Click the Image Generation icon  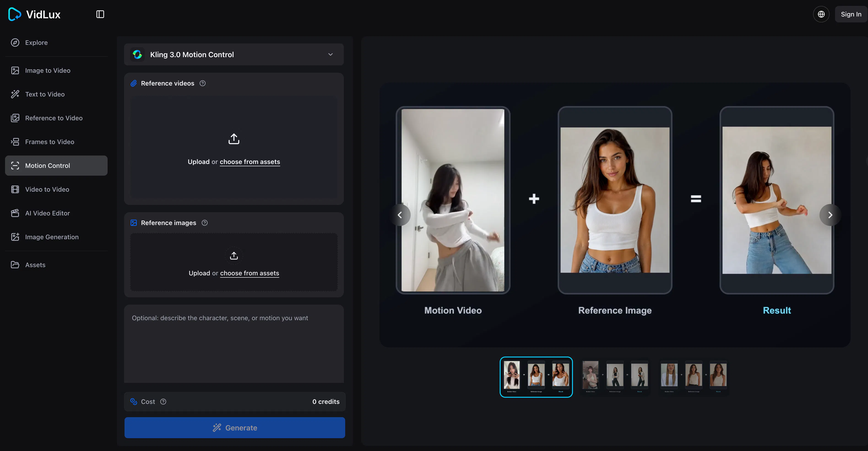click(x=15, y=237)
